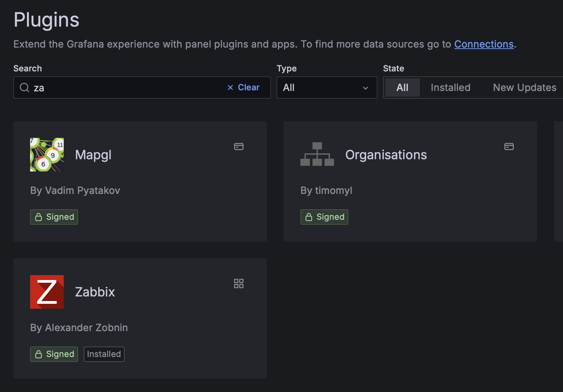This screenshot has width=563, height=392.
Task: Click the Installed badge on Zabbix card
Action: tap(104, 354)
